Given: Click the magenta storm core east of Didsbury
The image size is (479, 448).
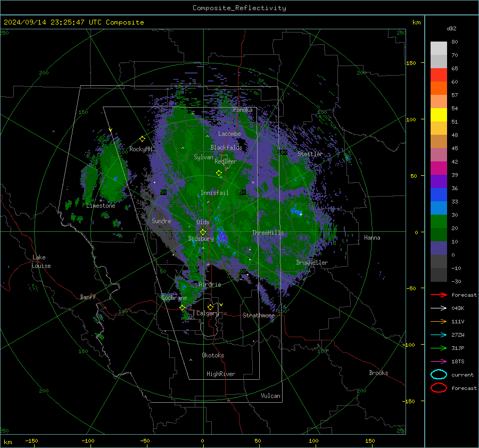Looking at the screenshot, I should (222, 237).
